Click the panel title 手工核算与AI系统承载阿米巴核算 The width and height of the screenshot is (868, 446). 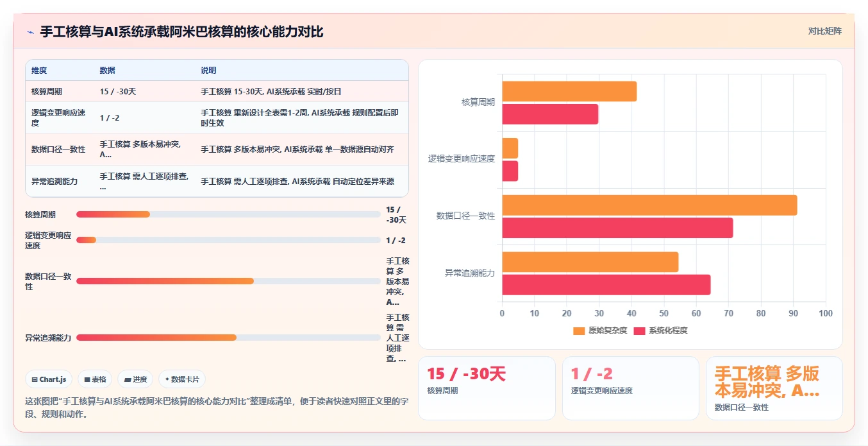(x=182, y=31)
